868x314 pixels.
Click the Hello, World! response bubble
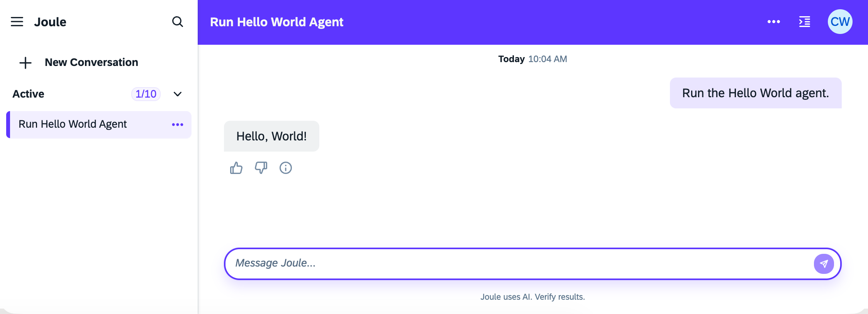point(271,136)
